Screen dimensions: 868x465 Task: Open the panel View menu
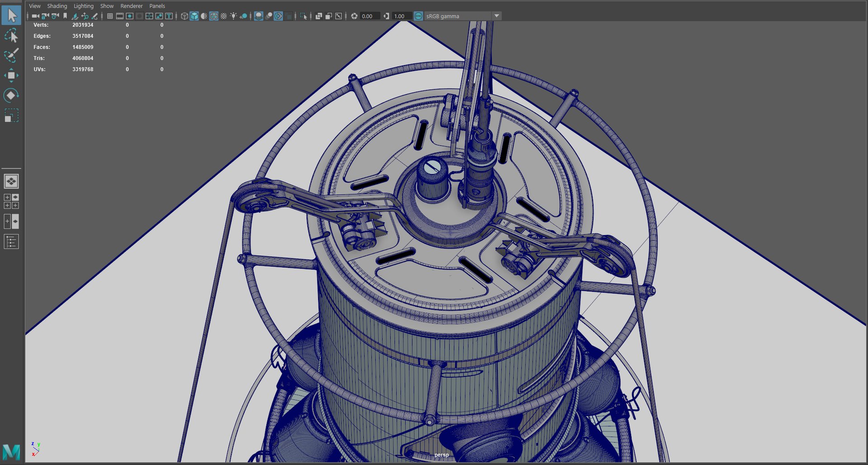click(x=35, y=6)
